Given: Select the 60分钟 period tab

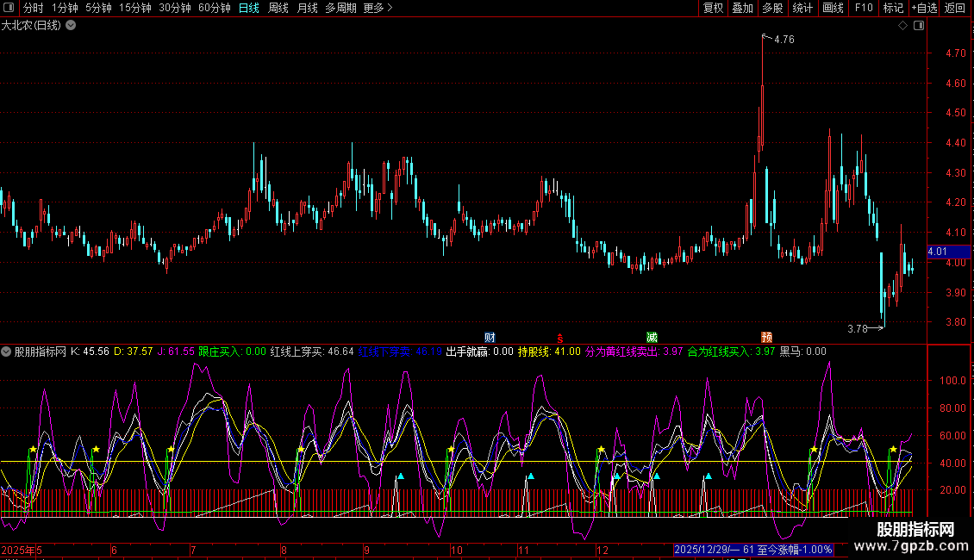Looking at the screenshot, I should [x=214, y=9].
